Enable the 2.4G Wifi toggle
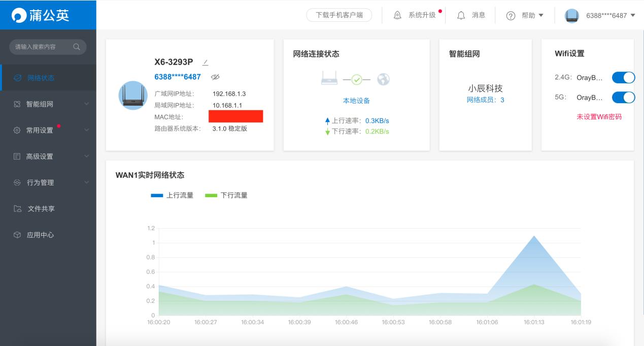The width and height of the screenshot is (644, 346). (x=623, y=78)
